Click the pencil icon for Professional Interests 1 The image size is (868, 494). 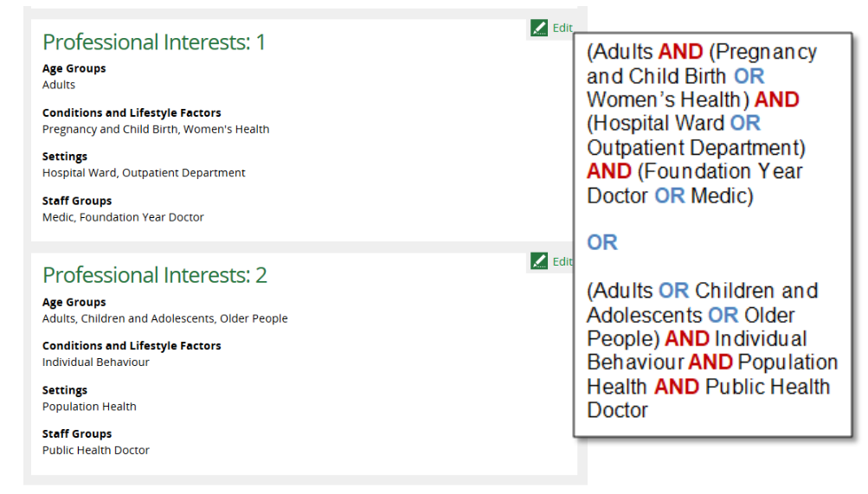click(539, 29)
